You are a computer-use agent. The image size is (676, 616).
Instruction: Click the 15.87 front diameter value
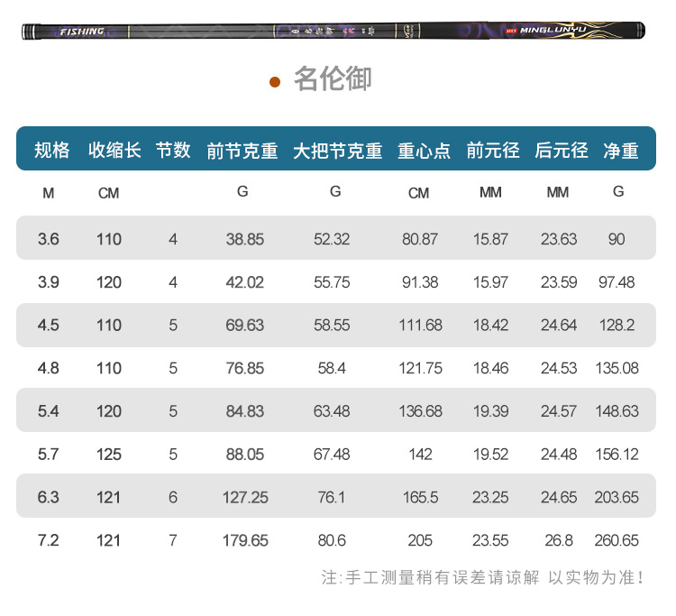490,239
